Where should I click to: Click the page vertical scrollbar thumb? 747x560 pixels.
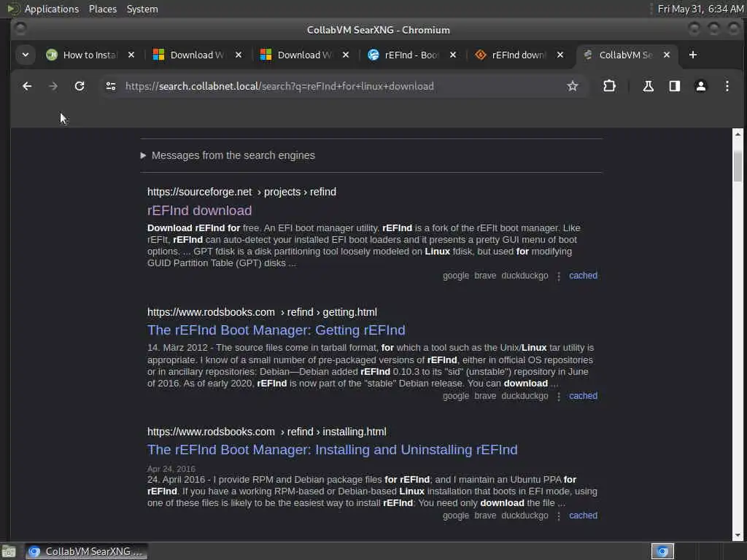(738, 166)
